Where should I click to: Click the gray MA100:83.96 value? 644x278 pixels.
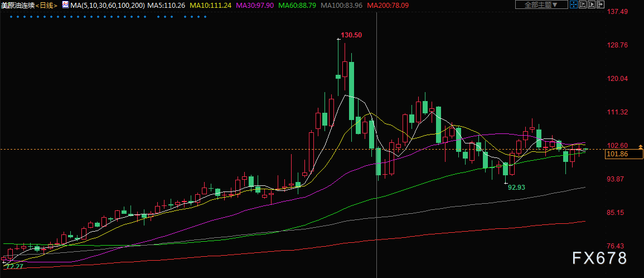pyautogui.click(x=341, y=6)
